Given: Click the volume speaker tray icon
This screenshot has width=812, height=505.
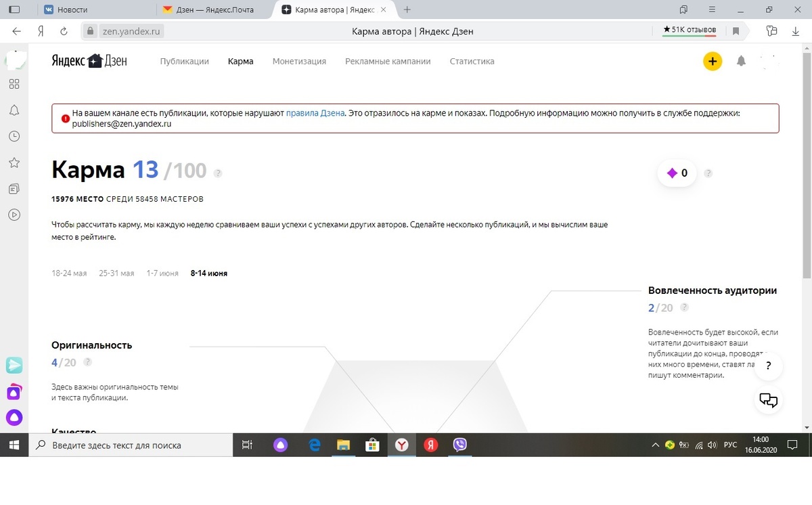Looking at the screenshot, I should [x=710, y=445].
